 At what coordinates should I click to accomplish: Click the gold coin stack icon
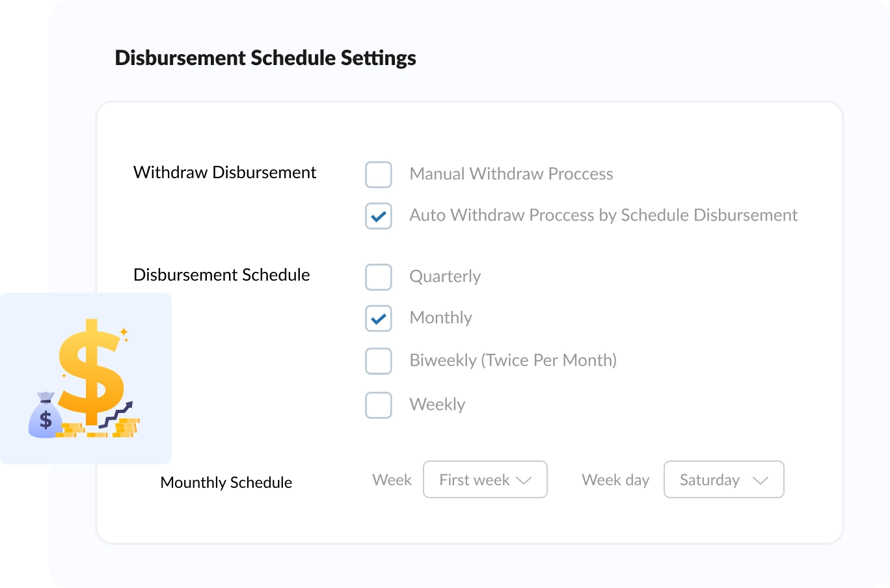point(126,427)
